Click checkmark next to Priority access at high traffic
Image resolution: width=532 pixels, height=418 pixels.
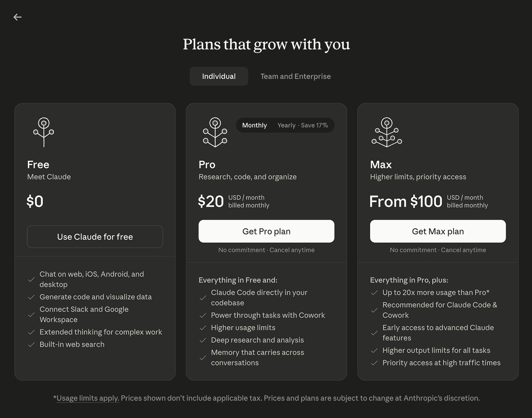point(374,363)
